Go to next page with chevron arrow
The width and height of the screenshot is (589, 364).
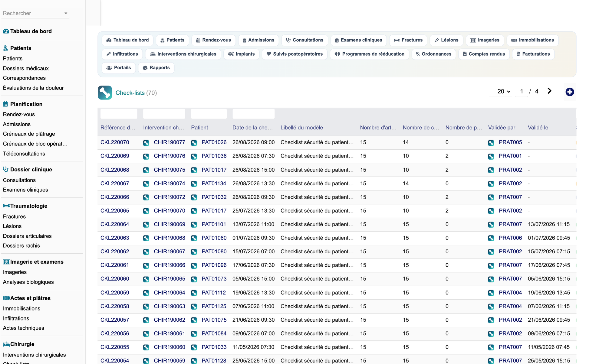pos(550,91)
